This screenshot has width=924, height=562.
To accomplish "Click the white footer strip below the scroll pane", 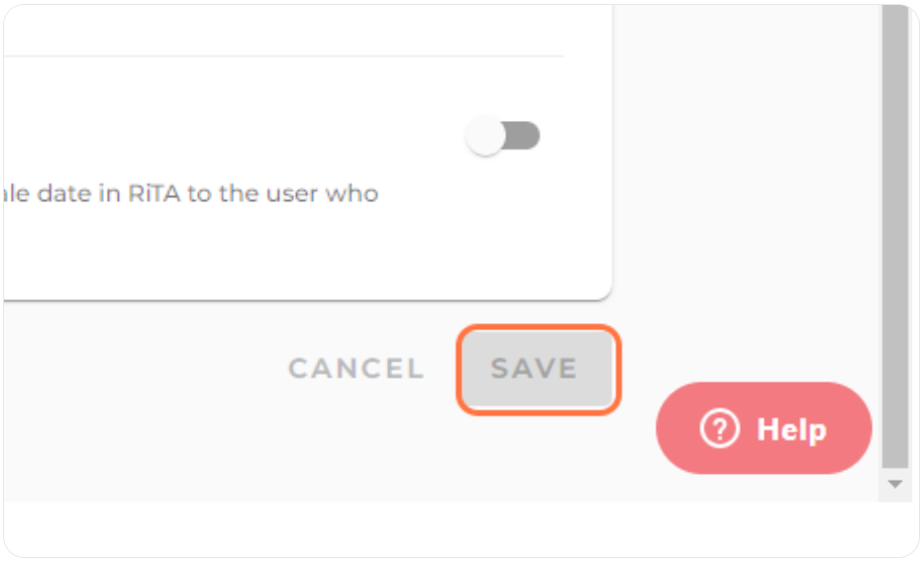I will coord(460,529).
